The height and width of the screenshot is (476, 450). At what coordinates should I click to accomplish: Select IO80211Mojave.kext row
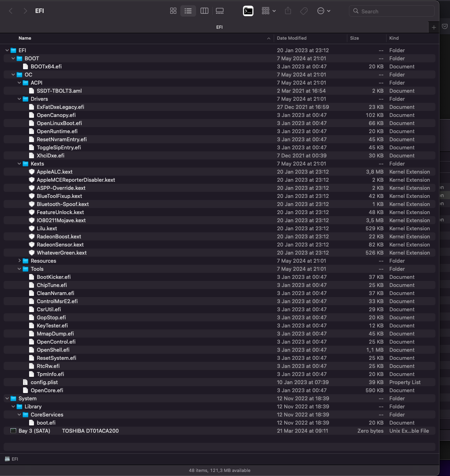tap(220, 220)
